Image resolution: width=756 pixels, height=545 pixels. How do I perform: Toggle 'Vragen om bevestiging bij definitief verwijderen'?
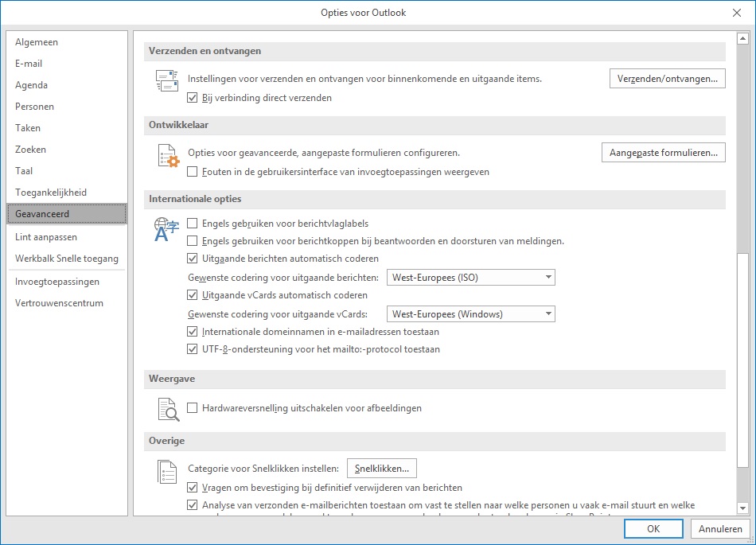[193, 488]
